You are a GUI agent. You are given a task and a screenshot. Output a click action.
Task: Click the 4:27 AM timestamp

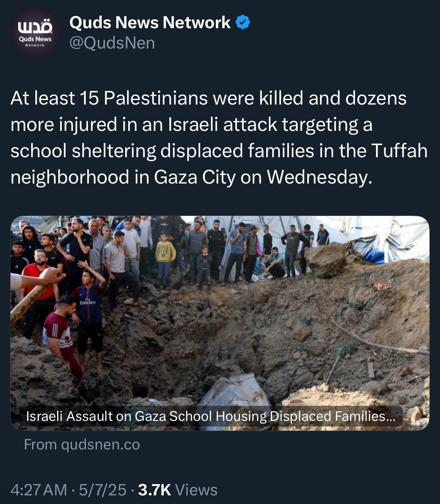click(39, 490)
